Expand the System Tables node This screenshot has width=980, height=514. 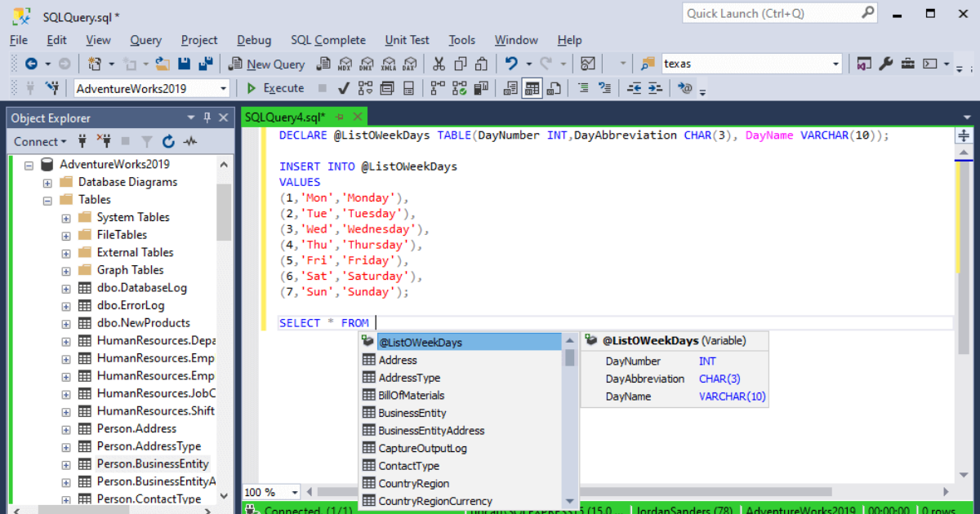66,217
